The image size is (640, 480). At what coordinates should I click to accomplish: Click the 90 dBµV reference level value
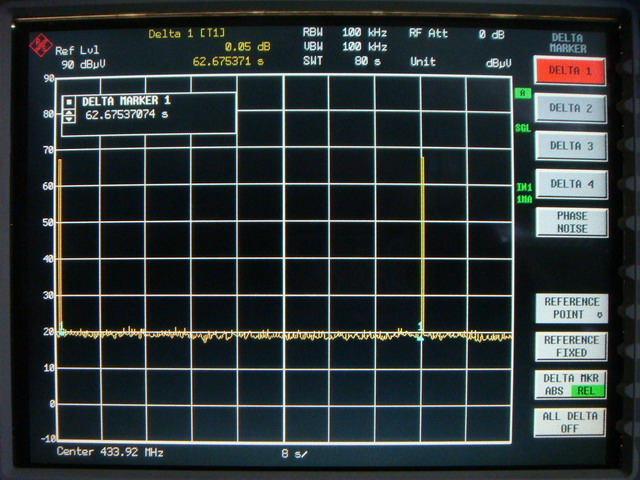pyautogui.click(x=83, y=64)
